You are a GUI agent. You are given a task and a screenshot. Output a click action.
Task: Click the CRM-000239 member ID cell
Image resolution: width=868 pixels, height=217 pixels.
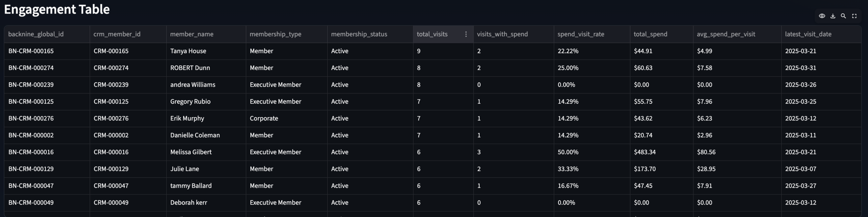[111, 85]
